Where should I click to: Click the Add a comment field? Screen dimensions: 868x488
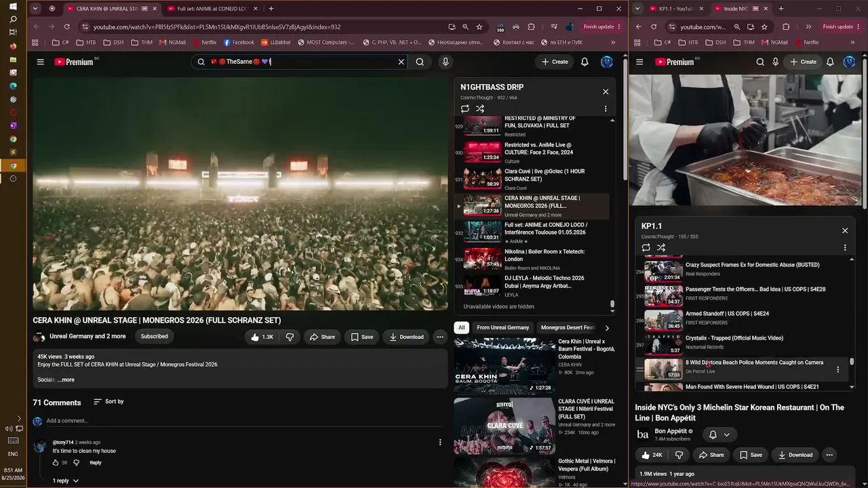coord(244,421)
